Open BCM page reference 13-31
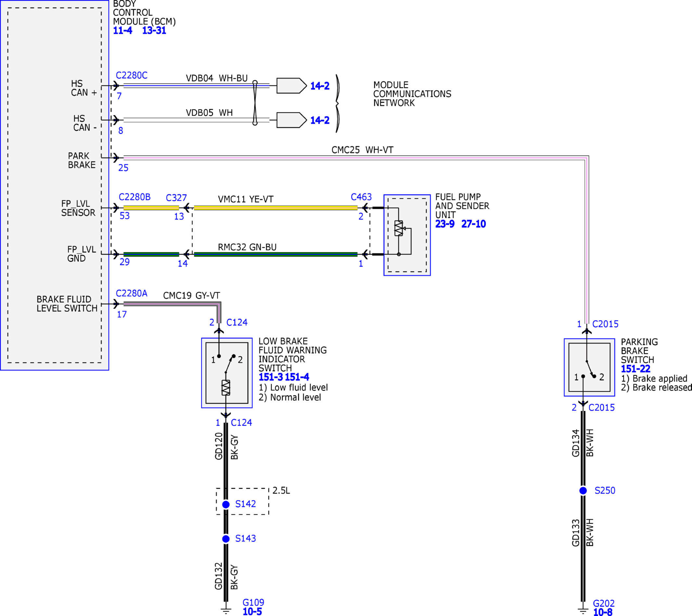Image resolution: width=692 pixels, height=616 pixels. tap(154, 31)
